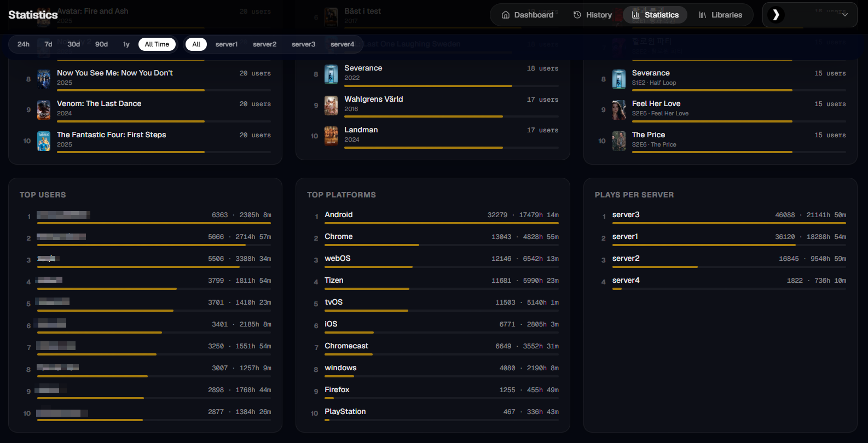Click the Top Platforms panel heading
The image size is (868, 443).
(x=342, y=195)
